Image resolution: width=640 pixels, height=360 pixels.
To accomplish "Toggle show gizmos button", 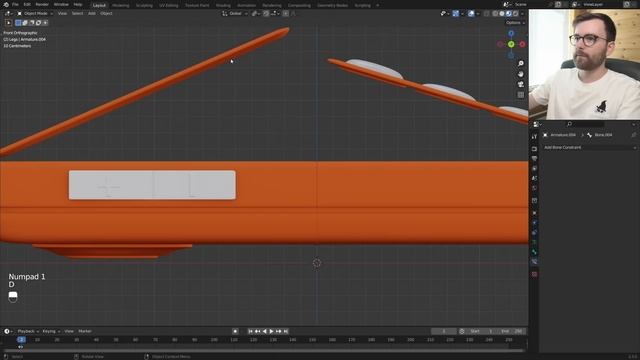I will coord(456,13).
